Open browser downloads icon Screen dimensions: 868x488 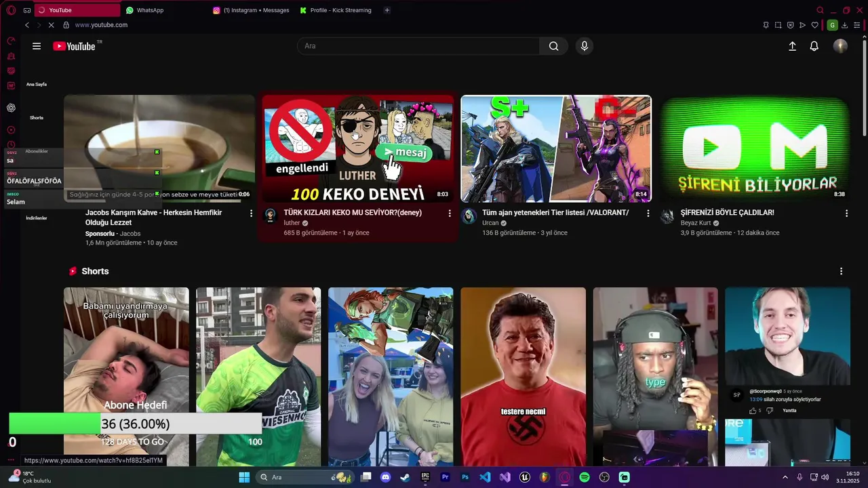point(844,25)
